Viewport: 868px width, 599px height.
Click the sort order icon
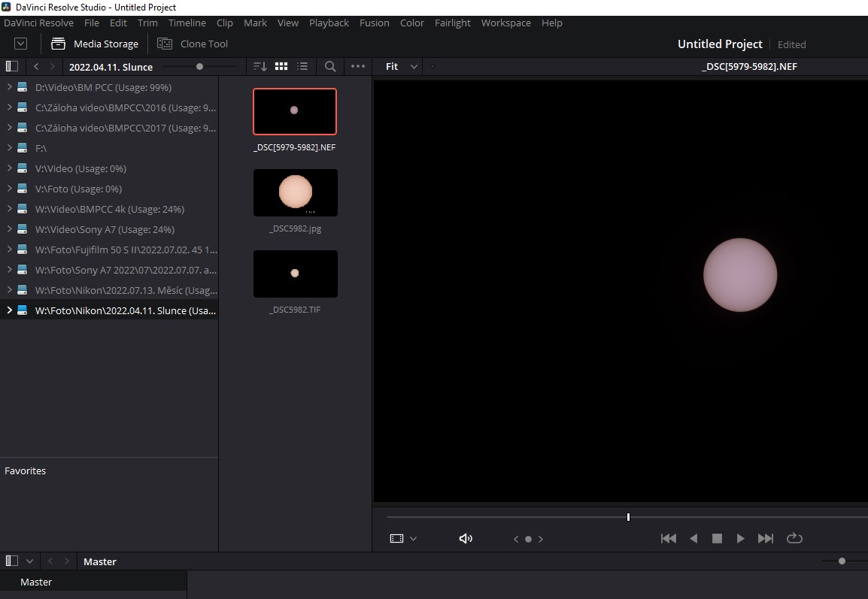(259, 66)
